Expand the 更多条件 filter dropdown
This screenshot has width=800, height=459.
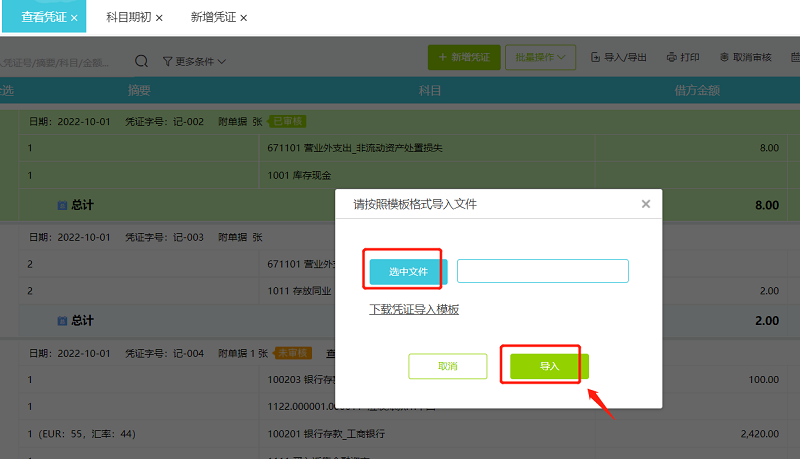[194, 61]
